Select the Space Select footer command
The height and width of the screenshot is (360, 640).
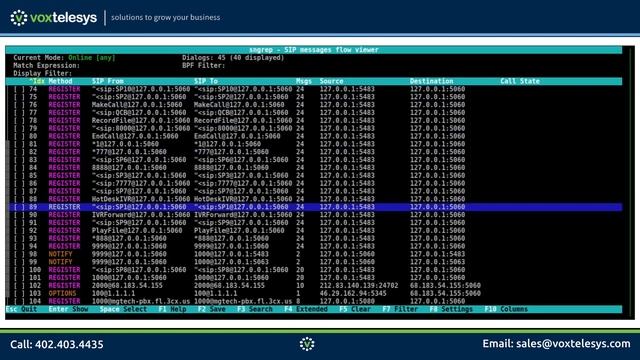(123, 309)
